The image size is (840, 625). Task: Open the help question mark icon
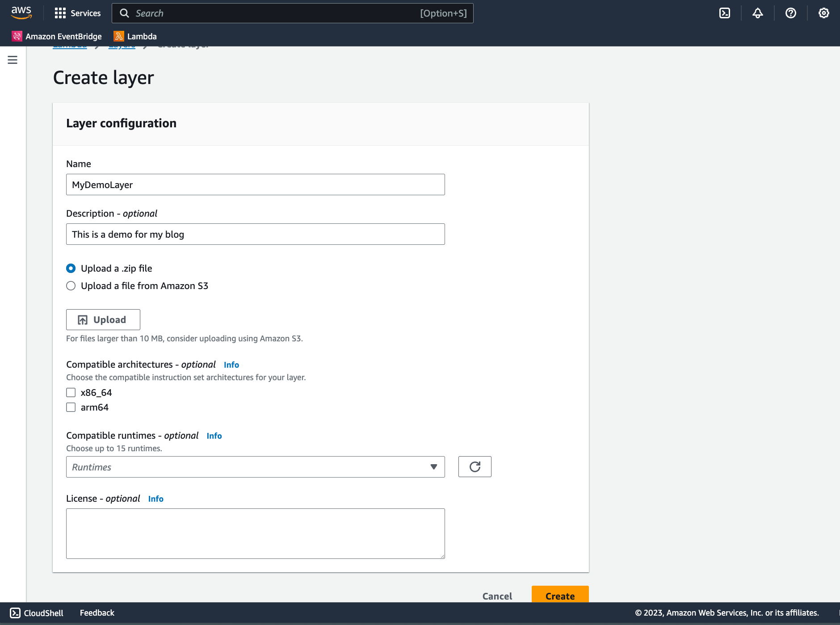click(791, 13)
